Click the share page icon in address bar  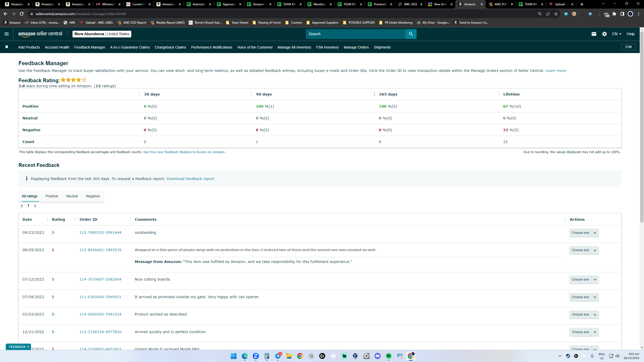(x=548, y=14)
